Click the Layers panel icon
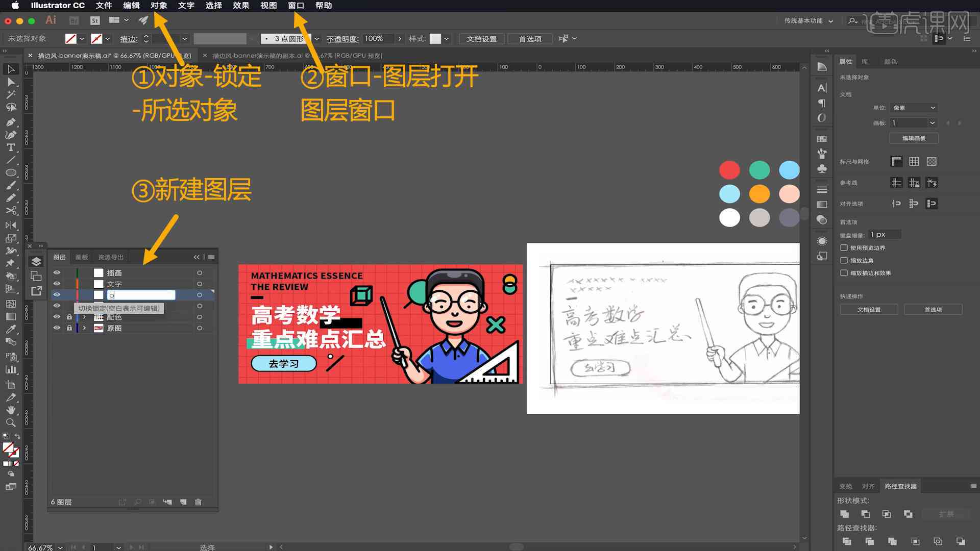 point(36,261)
